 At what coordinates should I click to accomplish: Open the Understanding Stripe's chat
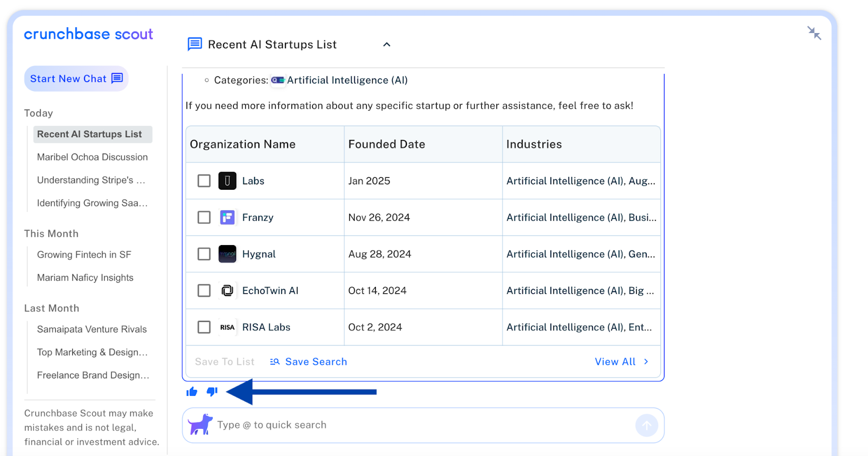pos(91,180)
